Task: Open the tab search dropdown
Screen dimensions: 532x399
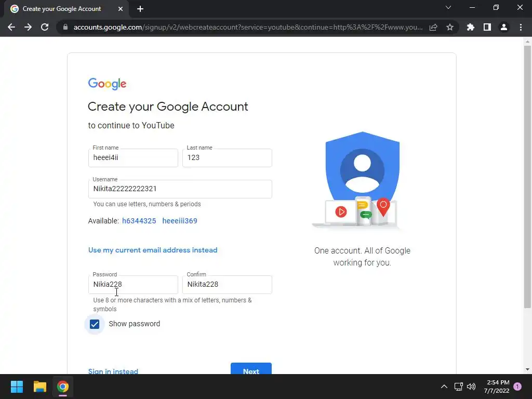Action: (448, 7)
